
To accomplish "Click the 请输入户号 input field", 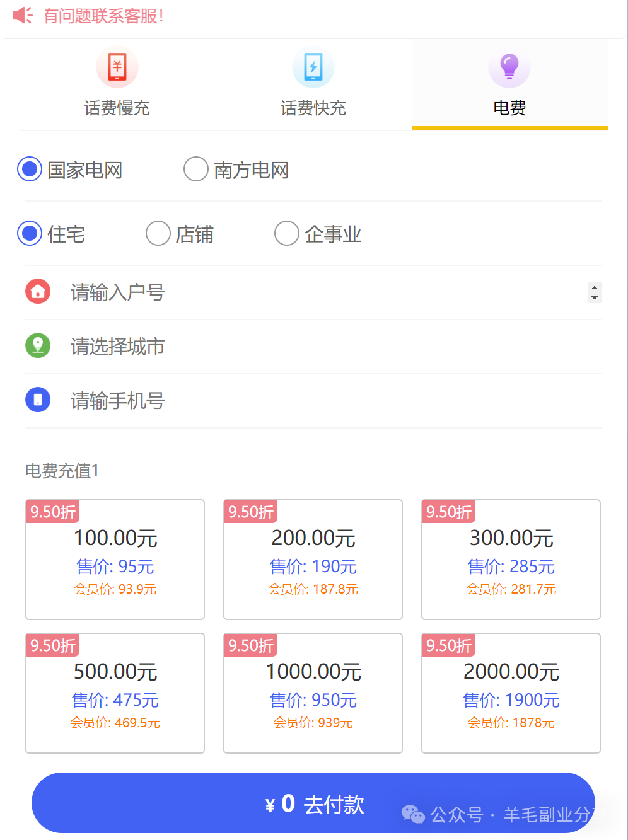I will click(x=252, y=291).
